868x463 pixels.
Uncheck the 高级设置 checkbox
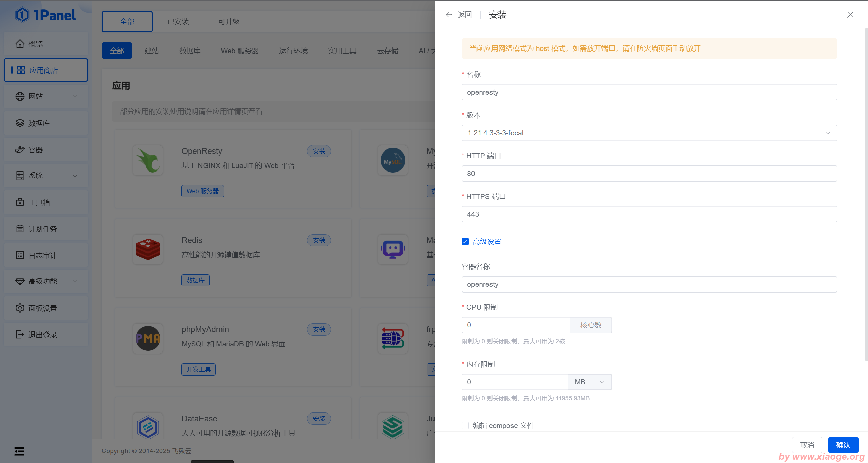click(x=465, y=241)
